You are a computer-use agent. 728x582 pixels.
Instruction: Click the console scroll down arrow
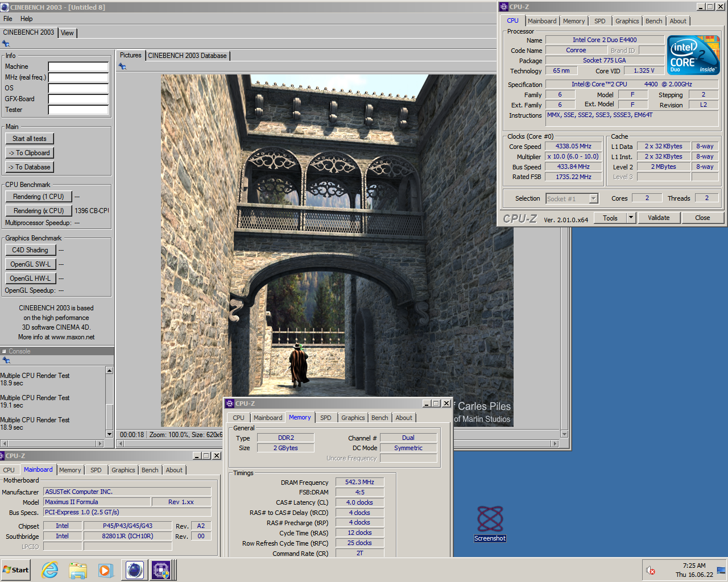coord(109,434)
